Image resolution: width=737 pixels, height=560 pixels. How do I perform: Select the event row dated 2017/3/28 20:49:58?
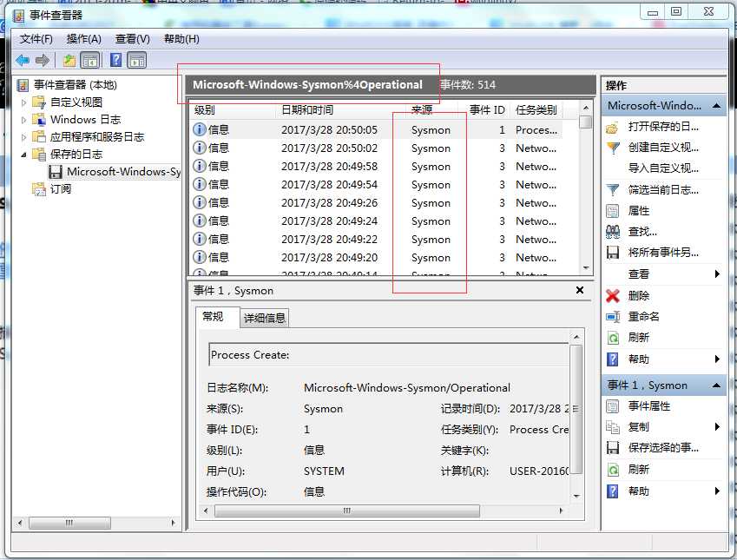coord(376,167)
